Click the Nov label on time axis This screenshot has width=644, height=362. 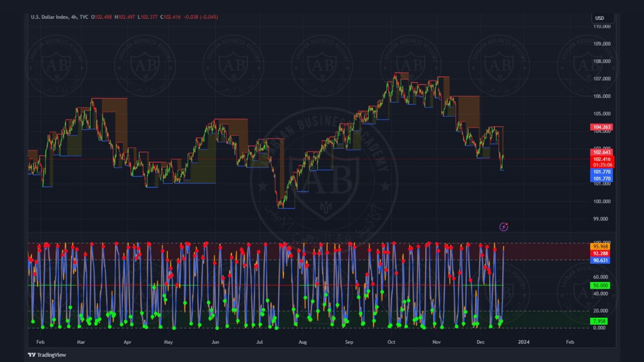[x=437, y=342]
